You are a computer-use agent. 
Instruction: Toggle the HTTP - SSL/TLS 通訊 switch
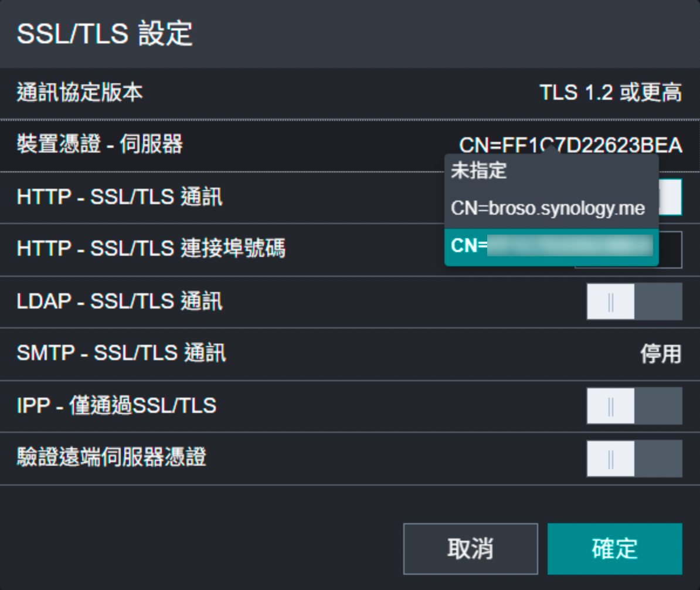pos(671,197)
